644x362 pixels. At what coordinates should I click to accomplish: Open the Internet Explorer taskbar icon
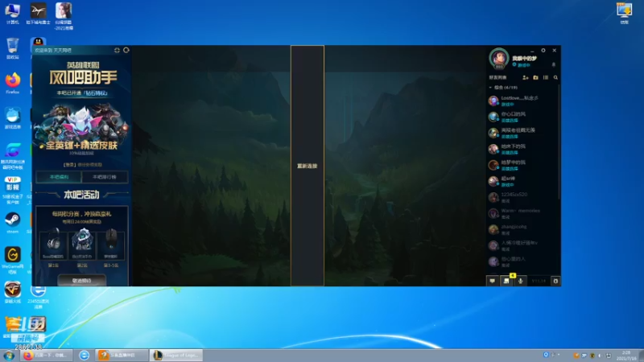tap(85, 355)
